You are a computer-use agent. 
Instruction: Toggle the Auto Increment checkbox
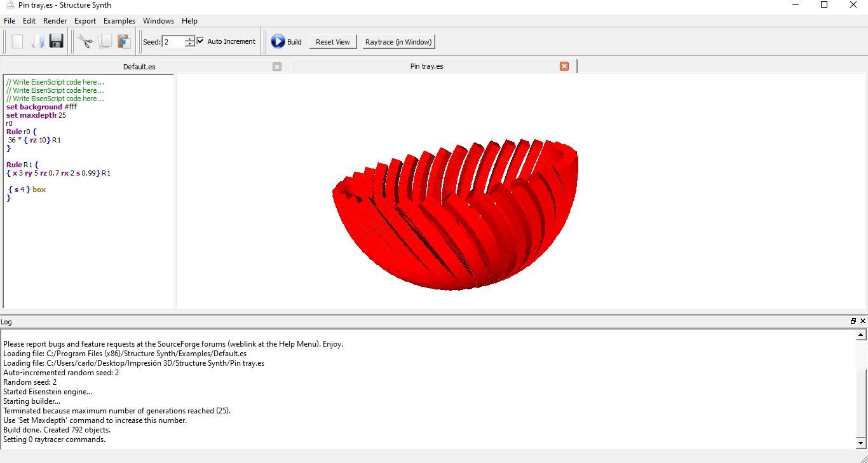(201, 41)
